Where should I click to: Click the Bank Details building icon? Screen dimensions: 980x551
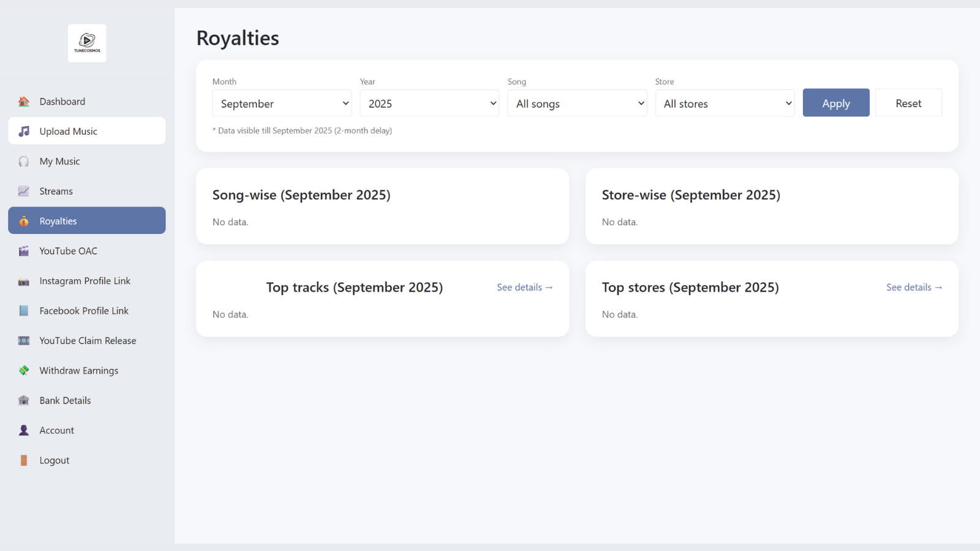point(24,400)
